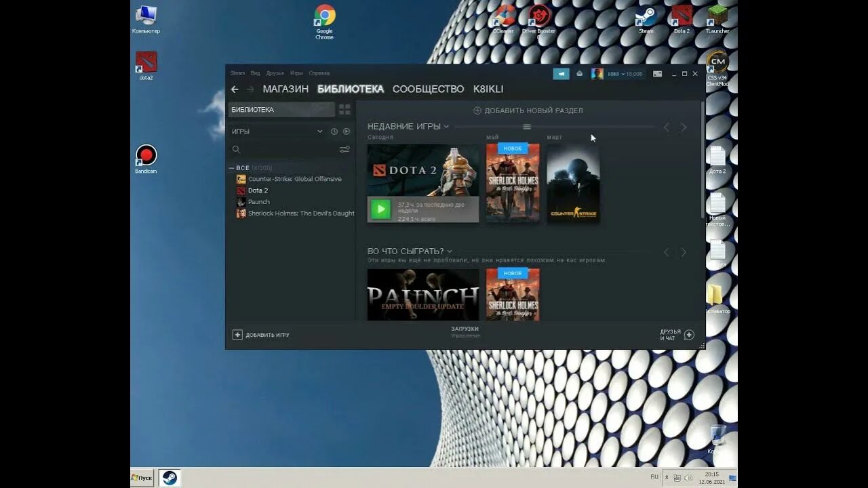Go to the СООБЩЕСТВО tab

(428, 89)
